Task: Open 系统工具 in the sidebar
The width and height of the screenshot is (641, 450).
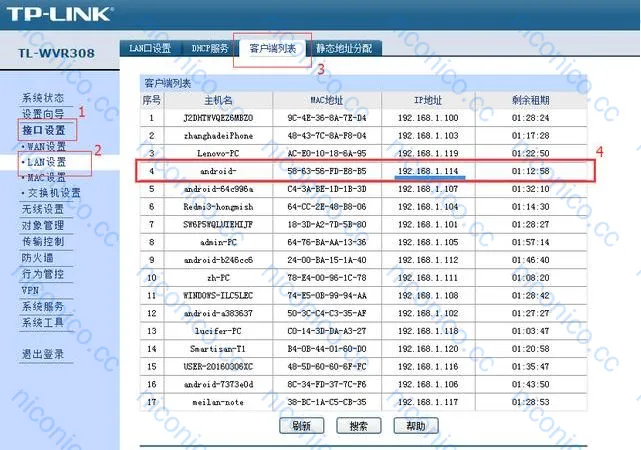Action: click(43, 323)
